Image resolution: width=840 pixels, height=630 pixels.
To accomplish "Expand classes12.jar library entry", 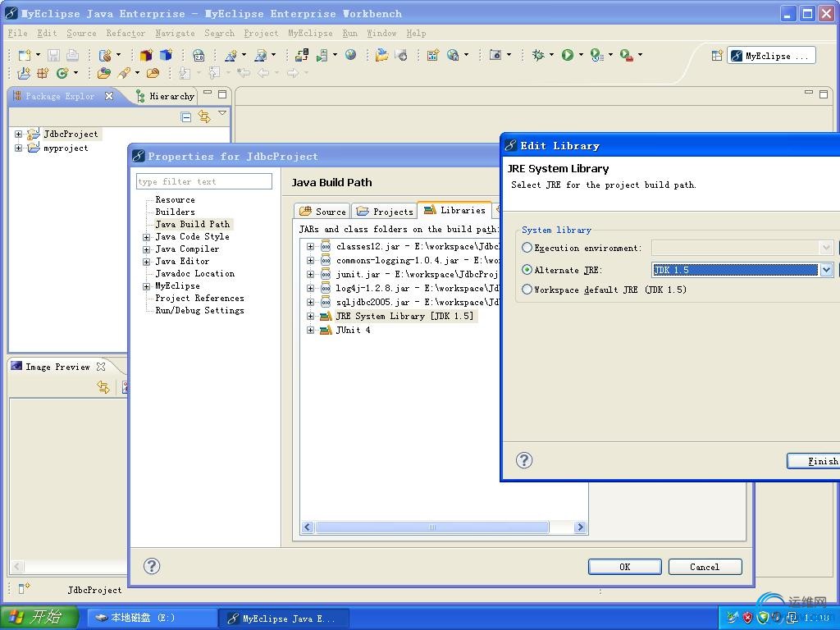I will pos(310,246).
